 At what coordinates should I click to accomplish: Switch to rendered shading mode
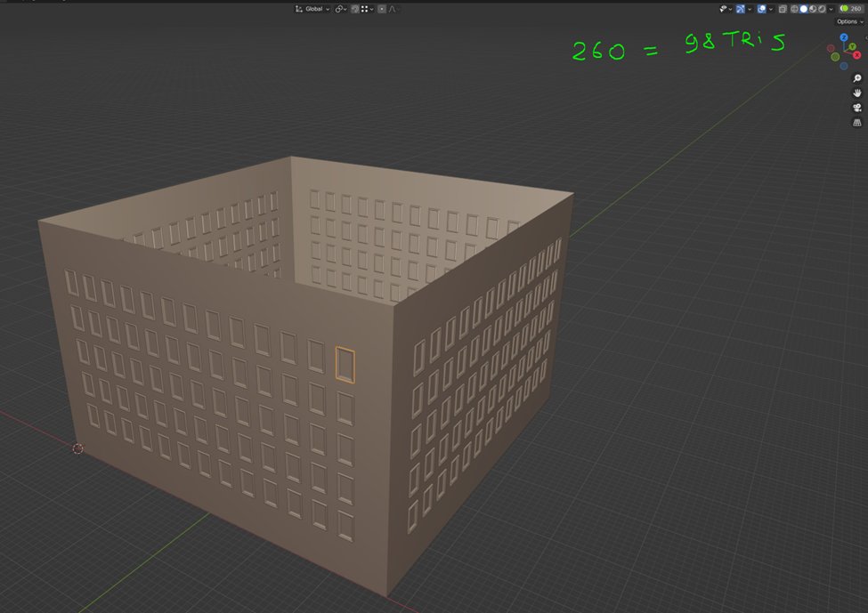point(822,9)
